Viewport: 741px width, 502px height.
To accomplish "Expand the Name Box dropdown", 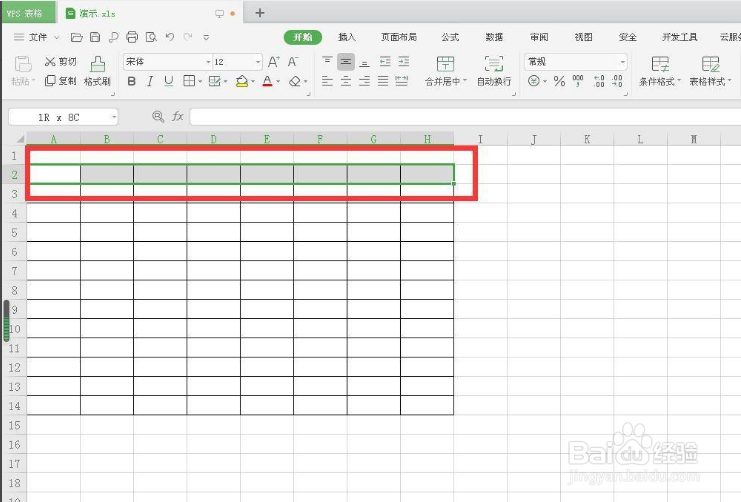I will [x=114, y=117].
